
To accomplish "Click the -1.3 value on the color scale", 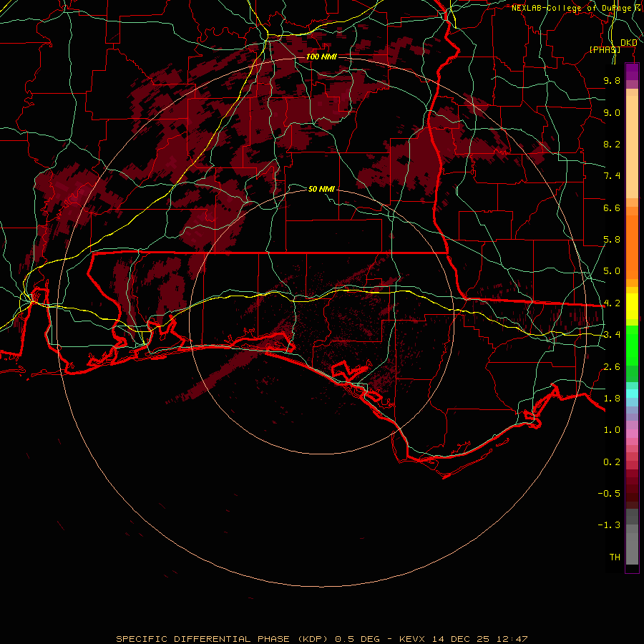I will pyautogui.click(x=609, y=525).
